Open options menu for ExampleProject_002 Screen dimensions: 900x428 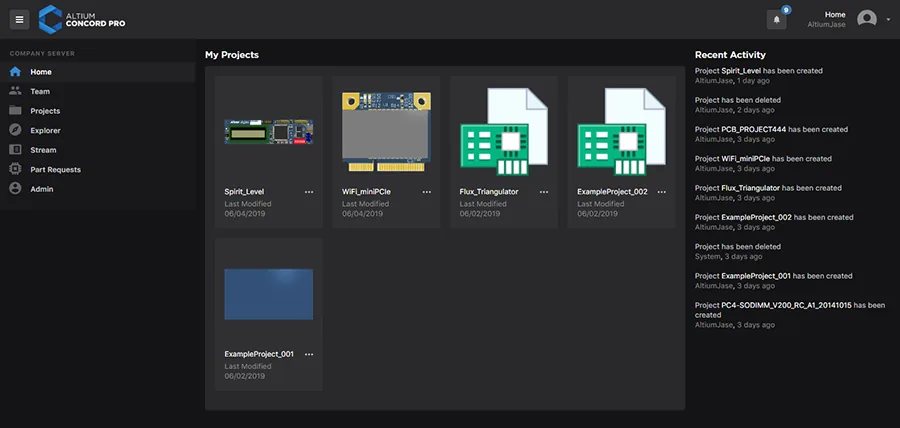(662, 192)
